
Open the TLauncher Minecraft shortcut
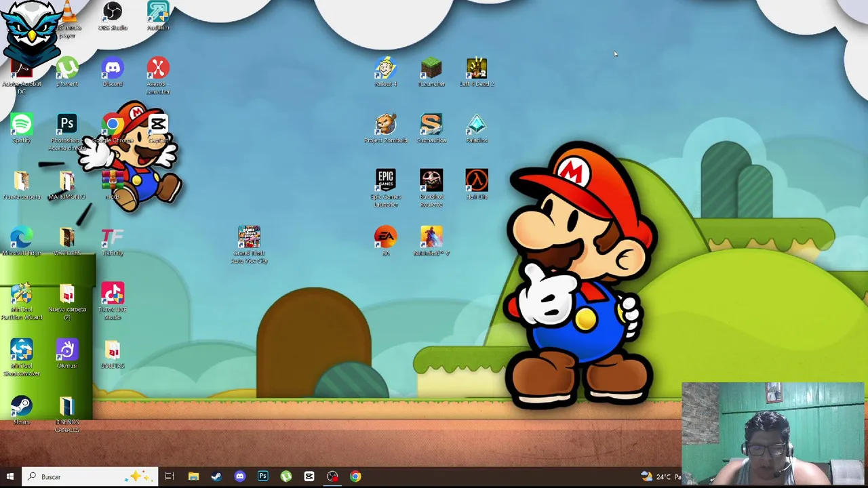coord(431,73)
